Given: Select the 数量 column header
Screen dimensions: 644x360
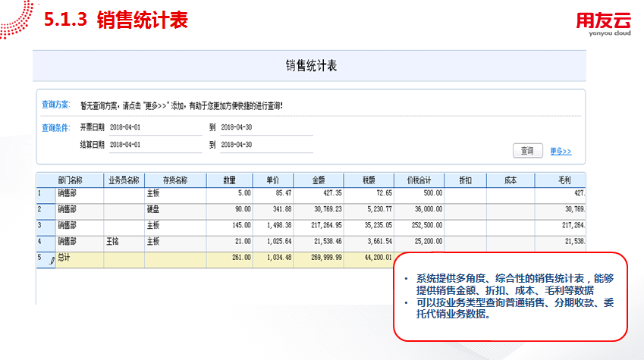Looking at the screenshot, I should pyautogui.click(x=229, y=180).
